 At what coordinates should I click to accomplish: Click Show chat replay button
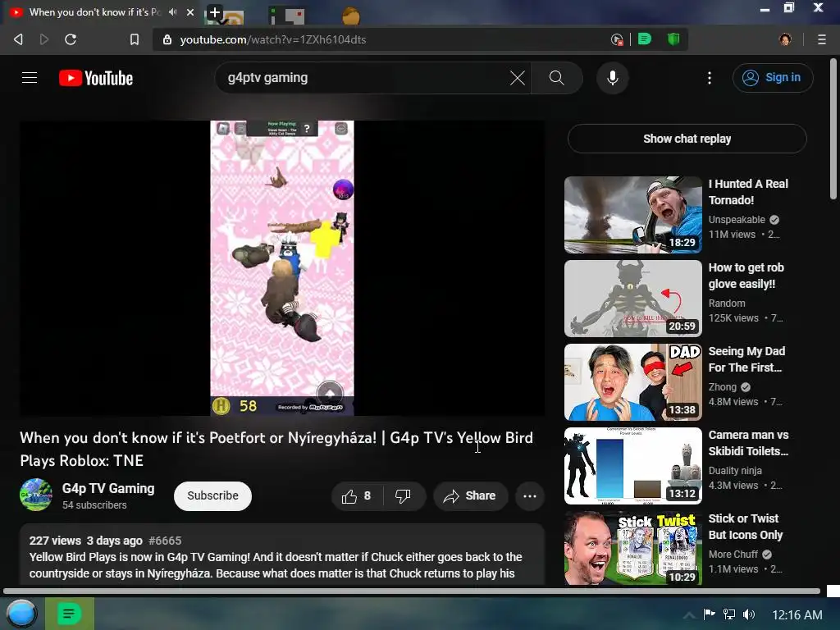687,139
